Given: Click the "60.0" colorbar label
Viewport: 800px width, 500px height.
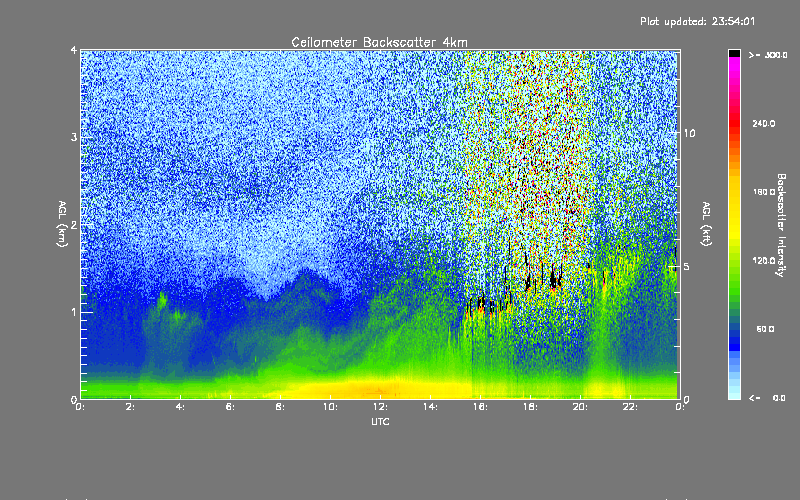Looking at the screenshot, I should pos(765,330).
